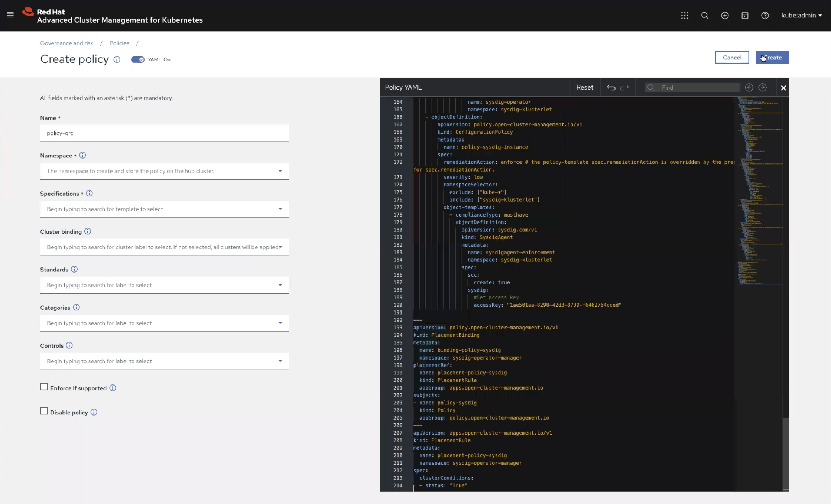Click the redo arrow in Policy YAML

pyautogui.click(x=624, y=87)
